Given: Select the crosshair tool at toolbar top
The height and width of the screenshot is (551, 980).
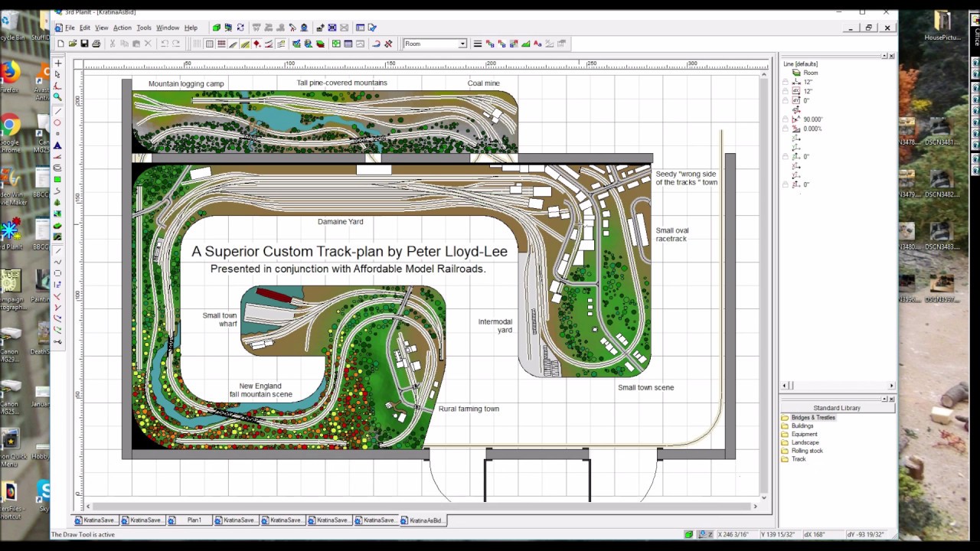Looking at the screenshot, I should tap(57, 63).
